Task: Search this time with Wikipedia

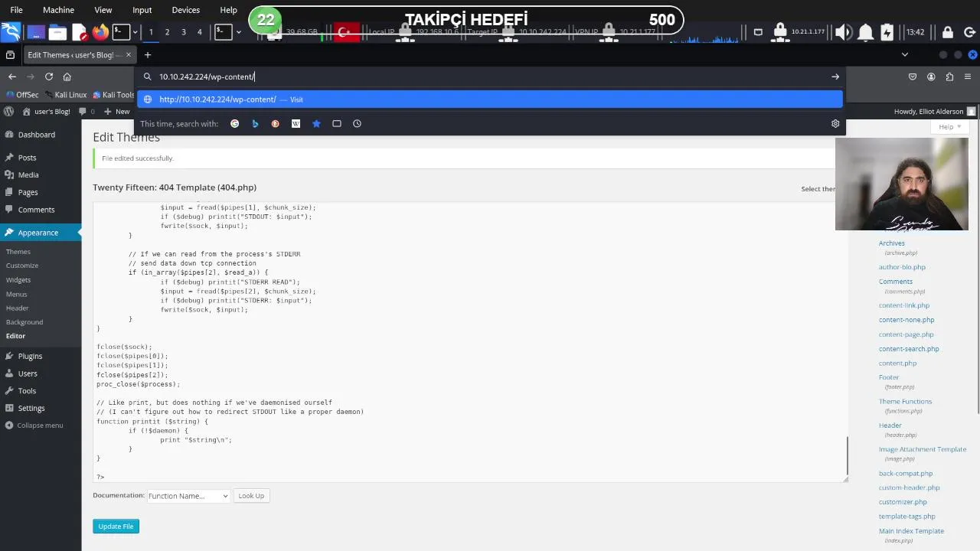Action: (x=296, y=123)
